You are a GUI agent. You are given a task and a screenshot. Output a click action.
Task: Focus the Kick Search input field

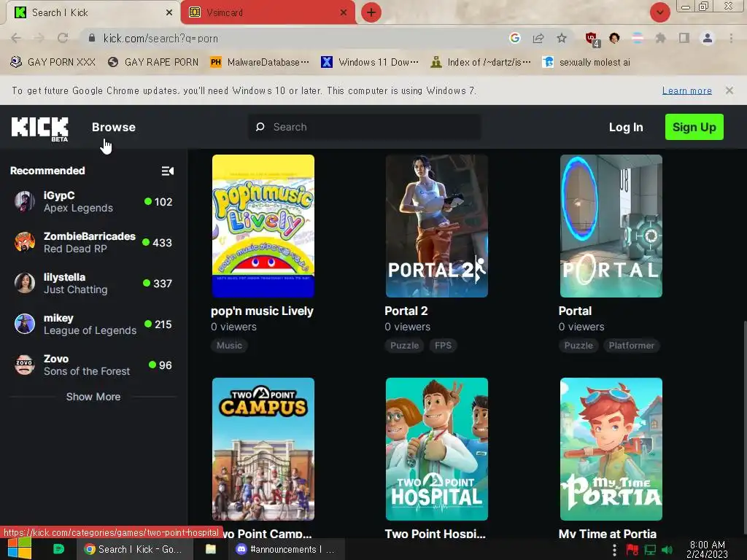pyautogui.click(x=365, y=127)
